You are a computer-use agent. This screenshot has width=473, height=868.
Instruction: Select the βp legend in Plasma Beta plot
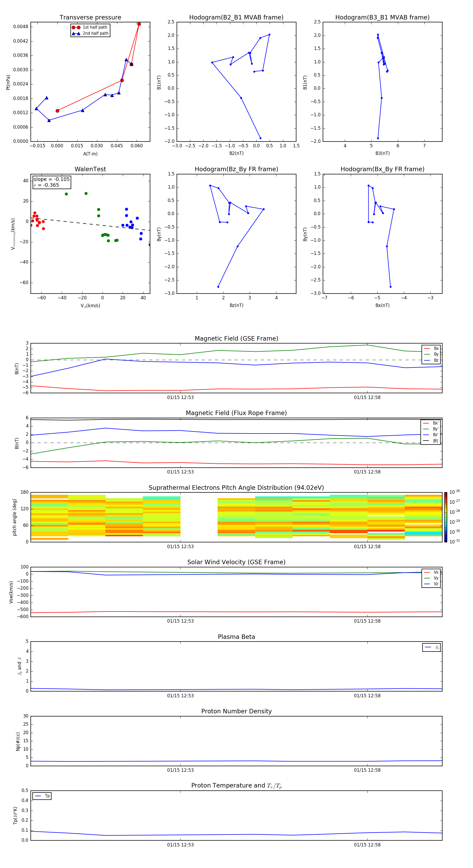[431, 647]
